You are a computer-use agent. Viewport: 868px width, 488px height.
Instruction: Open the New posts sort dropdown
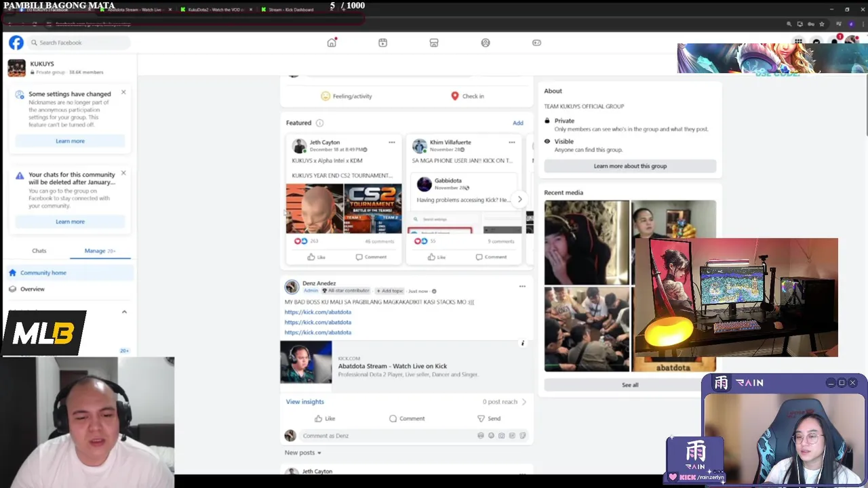303,453
